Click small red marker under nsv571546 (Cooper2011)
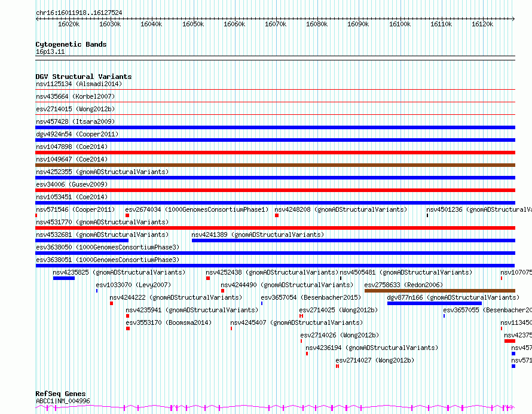This screenshot has width=532, height=414. coord(36,215)
